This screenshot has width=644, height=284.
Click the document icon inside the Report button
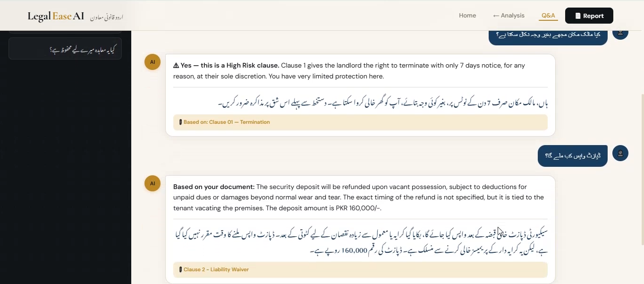578,16
